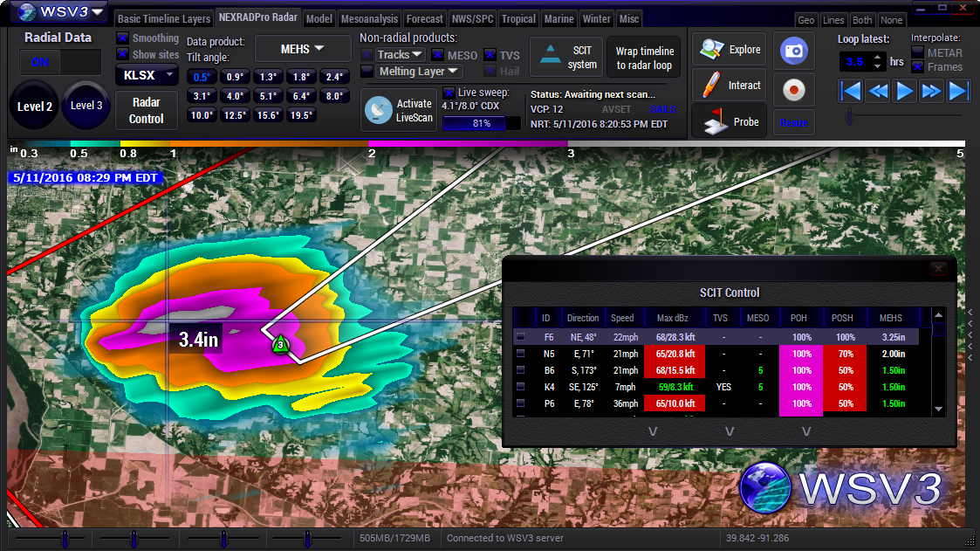Open Radar Control
The image size is (980, 551).
(147, 110)
